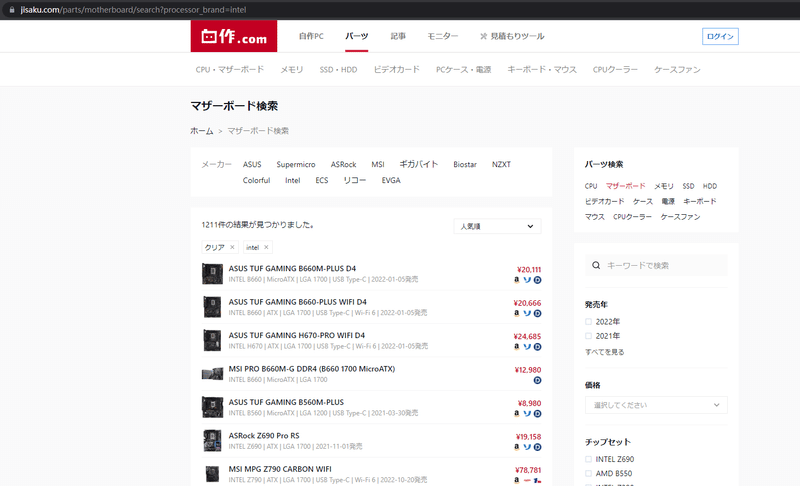This screenshot has height=486, width=800.
Task: Click the lock icon in the address bar
Action: coord(12,10)
